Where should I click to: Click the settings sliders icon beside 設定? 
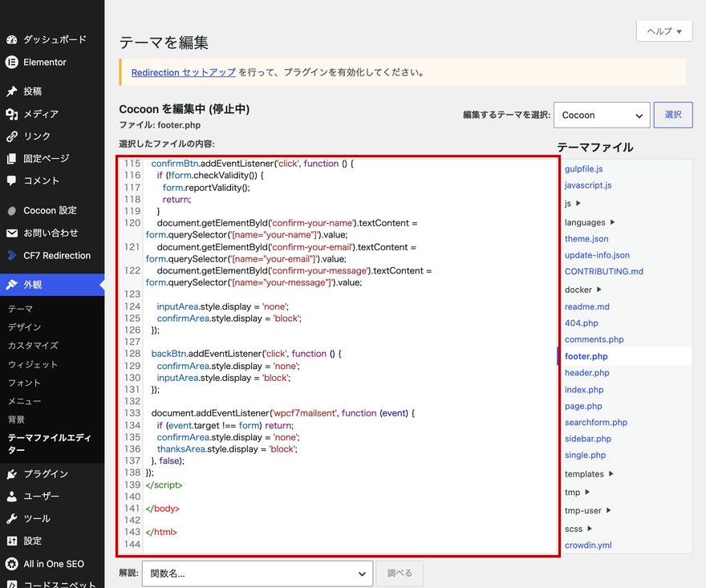[12, 541]
